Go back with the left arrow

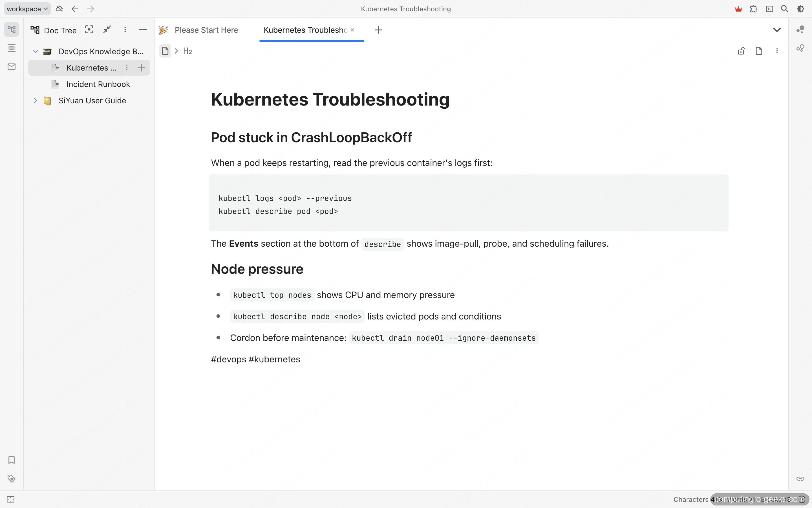click(75, 9)
